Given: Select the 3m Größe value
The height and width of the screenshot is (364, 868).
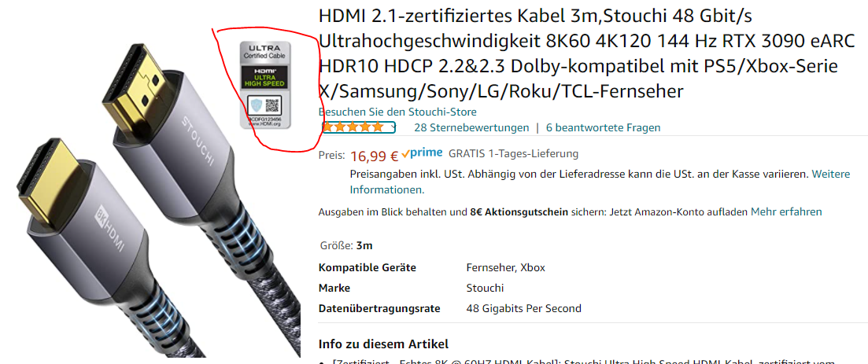Looking at the screenshot, I should (x=364, y=245).
